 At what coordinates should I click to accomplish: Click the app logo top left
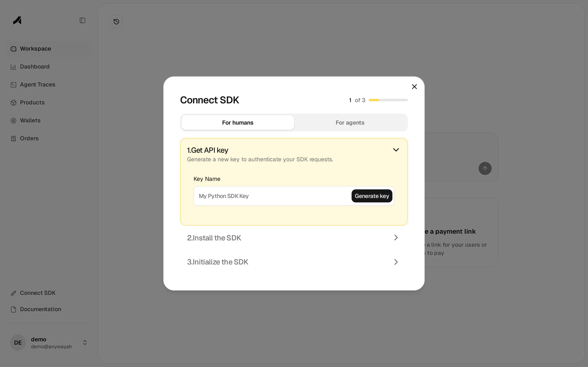pos(17,20)
